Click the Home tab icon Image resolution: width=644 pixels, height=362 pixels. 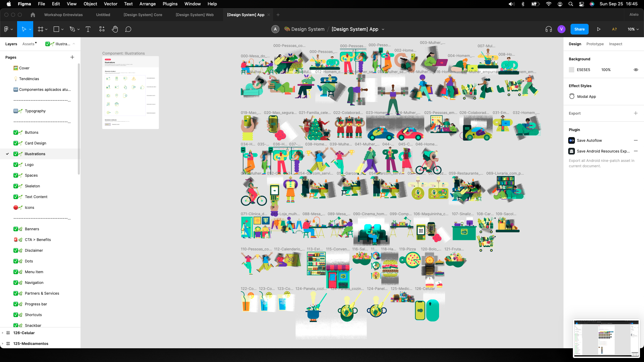click(33, 15)
